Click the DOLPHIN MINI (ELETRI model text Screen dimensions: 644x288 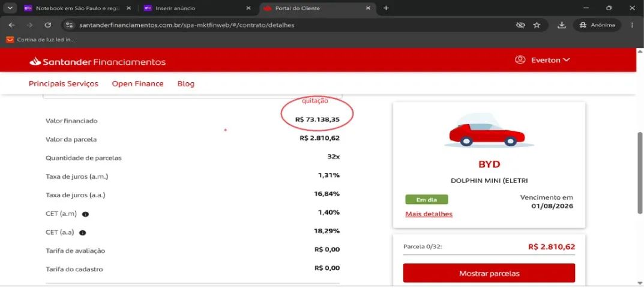click(x=489, y=181)
